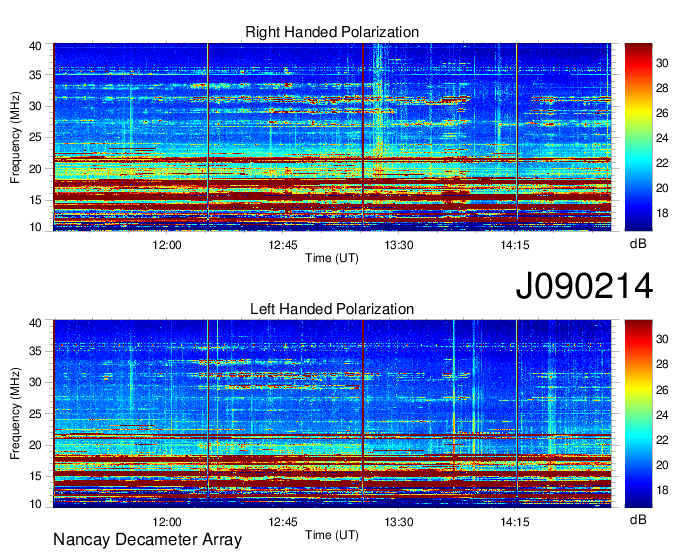The width and height of the screenshot is (680, 552).
Task: Click the 24 dB label on the bottom colorbar
Action: (662, 415)
